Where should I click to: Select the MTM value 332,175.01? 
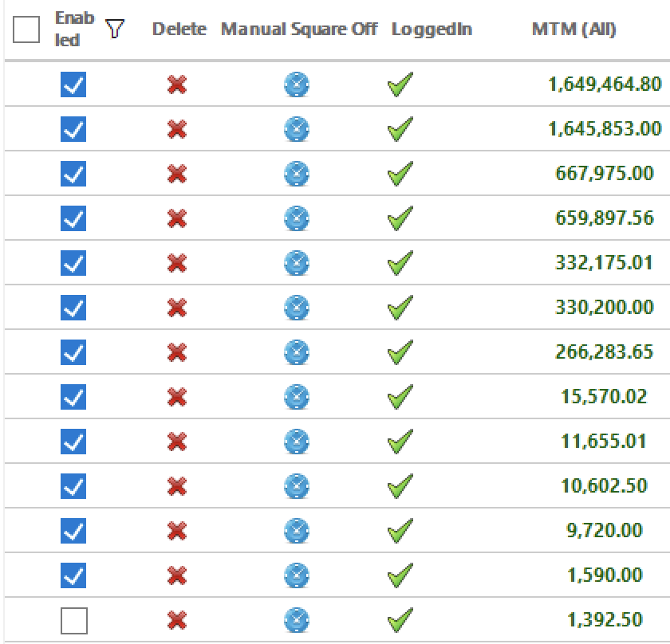(x=604, y=263)
